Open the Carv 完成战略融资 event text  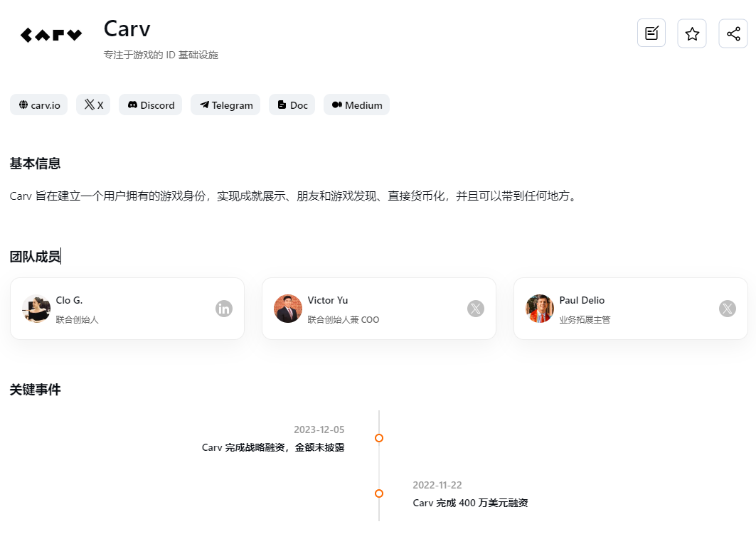click(x=273, y=447)
